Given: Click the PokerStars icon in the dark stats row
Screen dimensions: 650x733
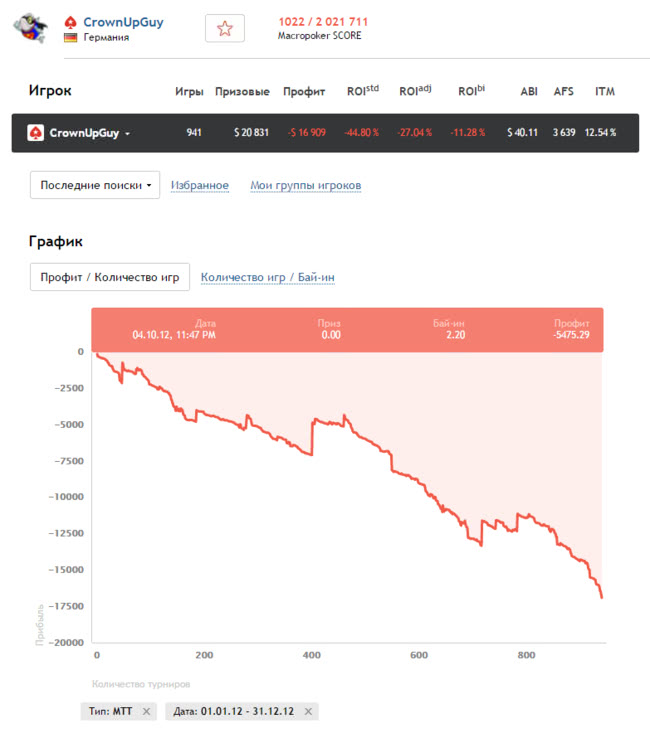Looking at the screenshot, I should (x=35, y=133).
